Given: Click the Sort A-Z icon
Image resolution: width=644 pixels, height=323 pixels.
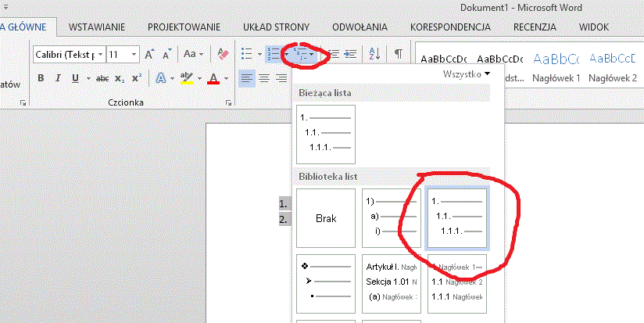Looking at the screenshot, I should pyautogui.click(x=374, y=53).
